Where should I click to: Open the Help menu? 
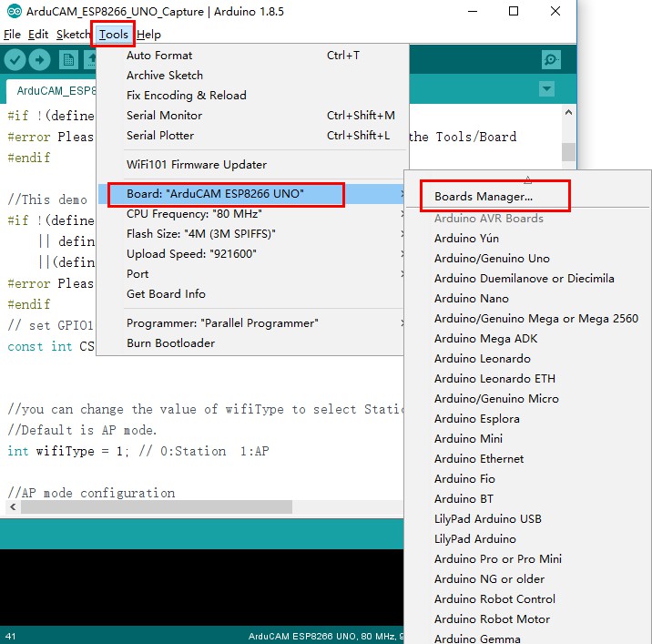click(148, 35)
